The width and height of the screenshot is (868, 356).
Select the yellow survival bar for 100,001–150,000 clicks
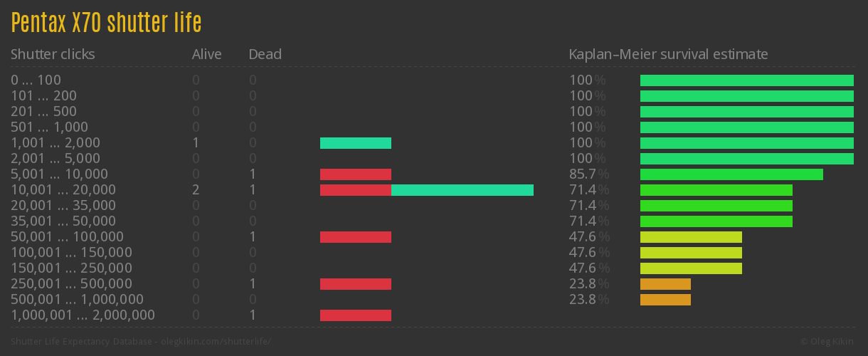(x=691, y=253)
